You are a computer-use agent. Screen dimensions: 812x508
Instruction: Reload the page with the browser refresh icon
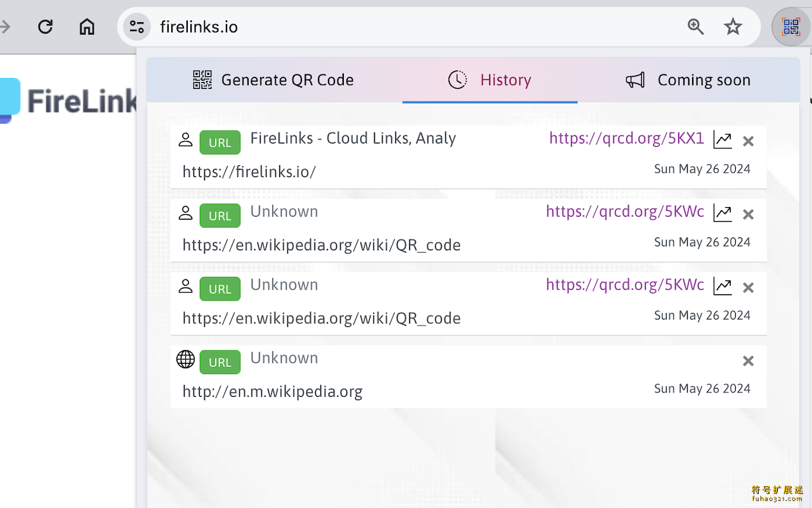tap(45, 27)
